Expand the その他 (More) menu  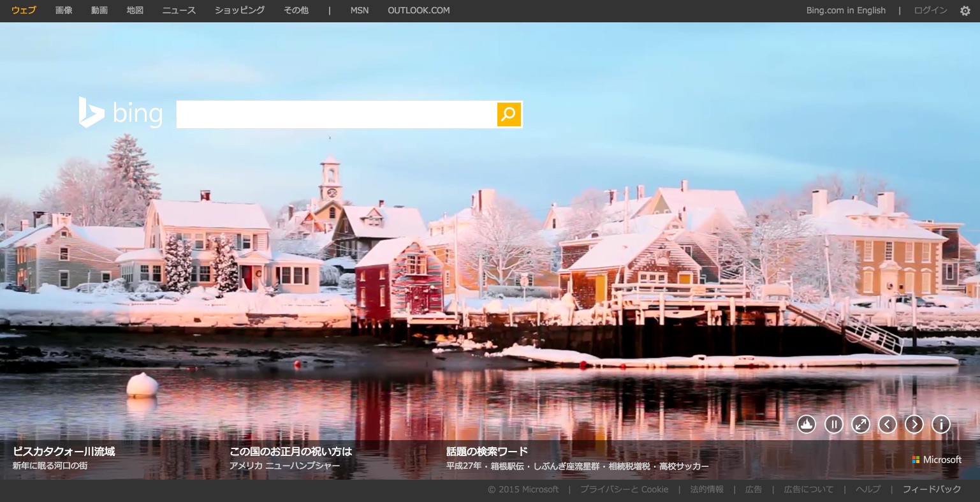click(296, 10)
